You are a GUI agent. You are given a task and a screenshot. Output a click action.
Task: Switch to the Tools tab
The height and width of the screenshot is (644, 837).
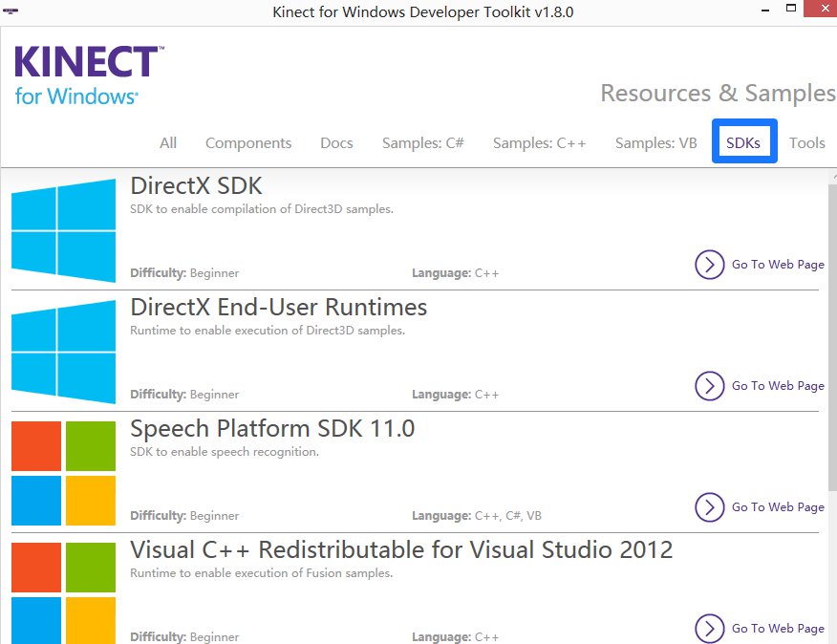click(x=807, y=143)
